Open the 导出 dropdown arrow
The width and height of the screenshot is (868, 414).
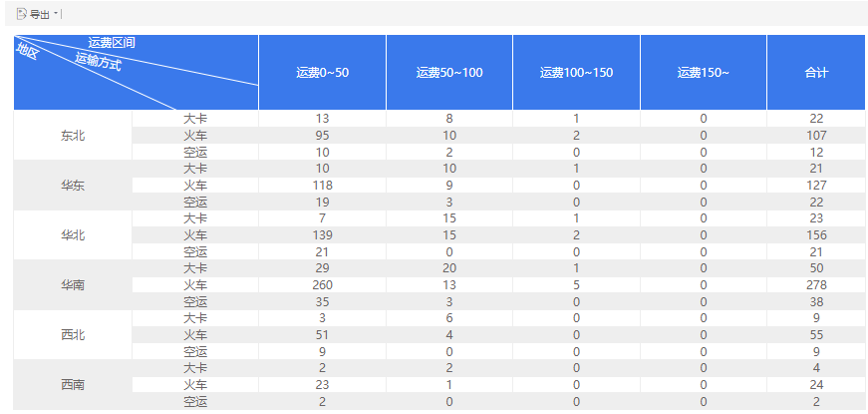56,13
